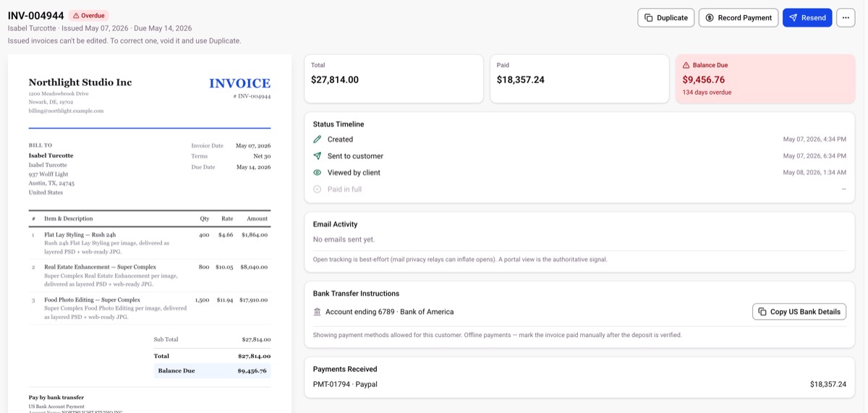Click the dollar coin icon in Record Payment
The height and width of the screenshot is (413, 868).
(710, 17)
